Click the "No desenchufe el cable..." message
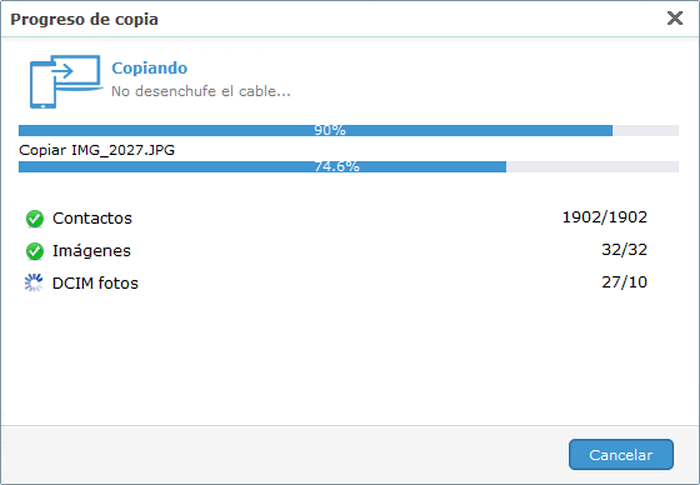The image size is (700, 485). 200,91
